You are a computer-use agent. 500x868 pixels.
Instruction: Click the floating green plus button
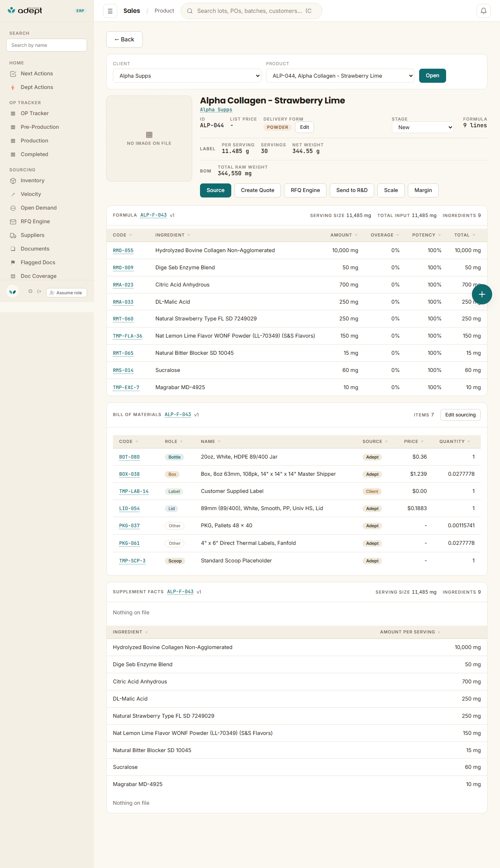click(x=482, y=294)
